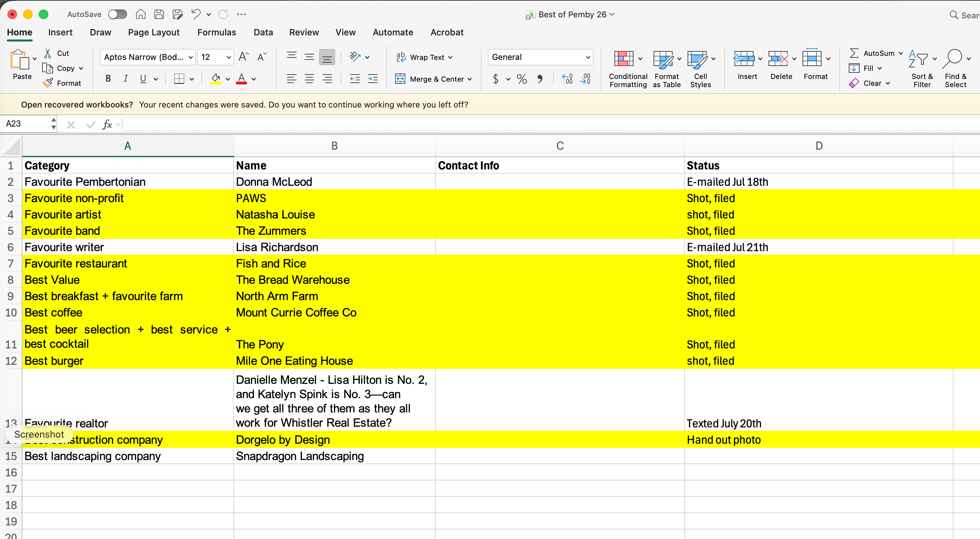
Task: Open Find & Select menu
Action: [x=956, y=69]
